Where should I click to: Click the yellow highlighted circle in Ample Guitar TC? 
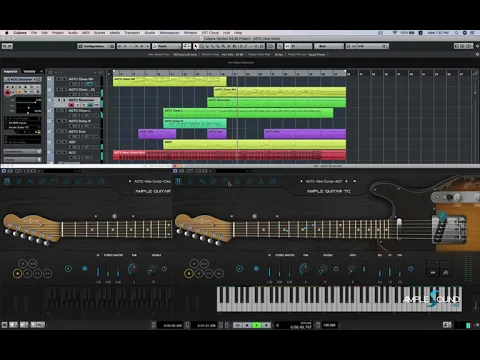point(189,274)
